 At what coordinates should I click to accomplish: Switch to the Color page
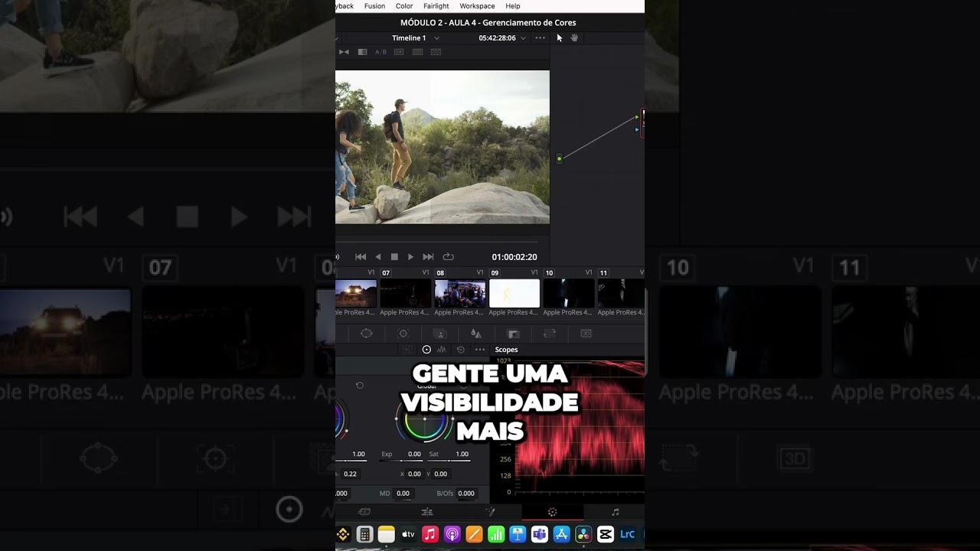pyautogui.click(x=553, y=512)
